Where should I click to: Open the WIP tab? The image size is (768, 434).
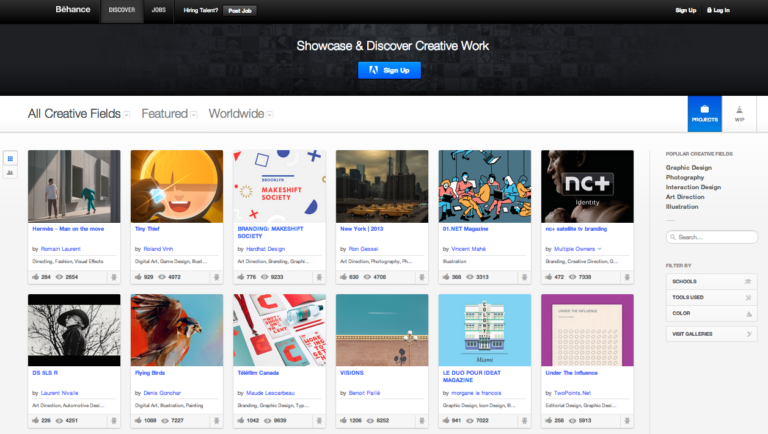tap(739, 114)
